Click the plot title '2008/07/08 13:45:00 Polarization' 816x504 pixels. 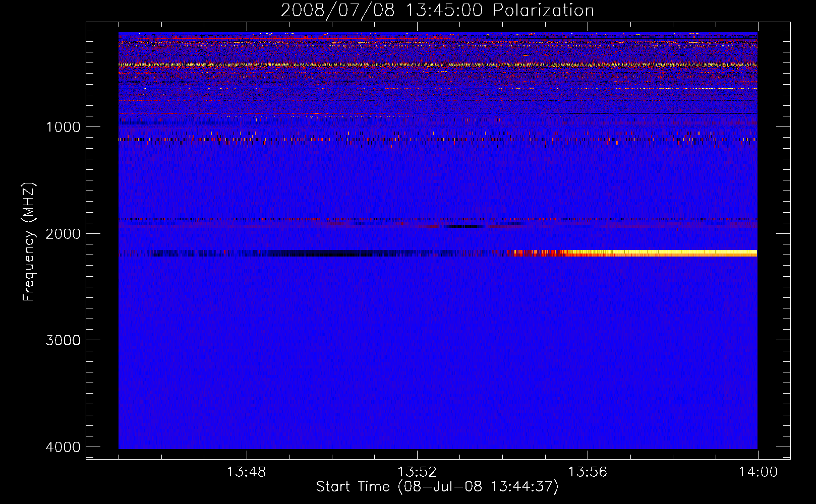(437, 10)
